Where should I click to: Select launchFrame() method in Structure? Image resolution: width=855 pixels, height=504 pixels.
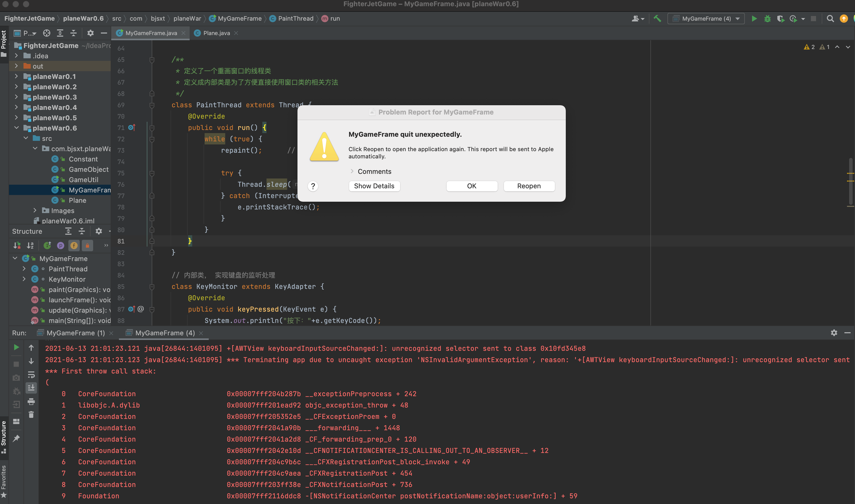click(79, 300)
